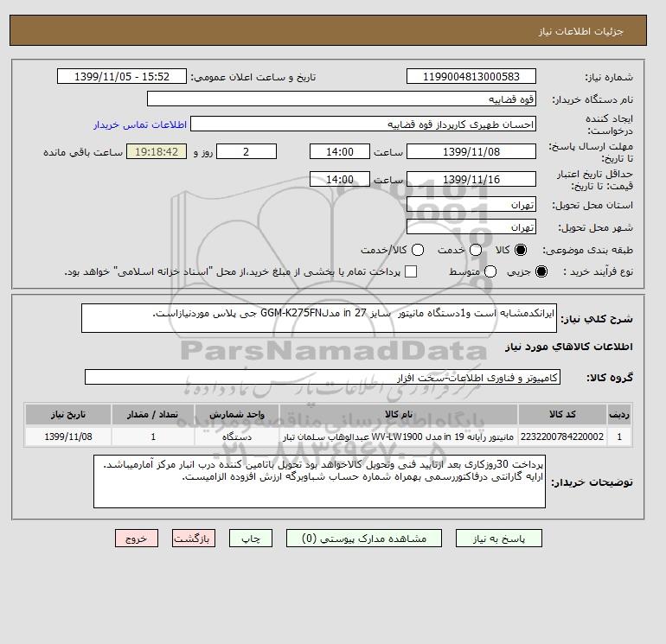Click the general need description text box
The width and height of the screenshot is (666, 644).
319,318
